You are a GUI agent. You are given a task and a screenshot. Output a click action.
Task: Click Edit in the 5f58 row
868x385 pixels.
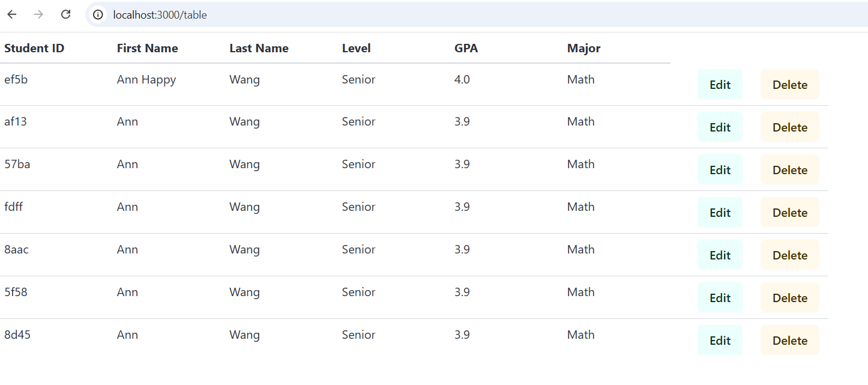click(x=720, y=298)
